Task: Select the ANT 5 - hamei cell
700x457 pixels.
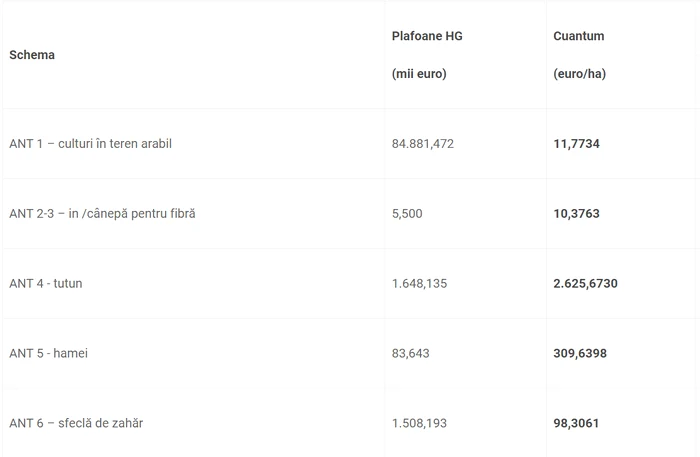Action: coord(48,353)
